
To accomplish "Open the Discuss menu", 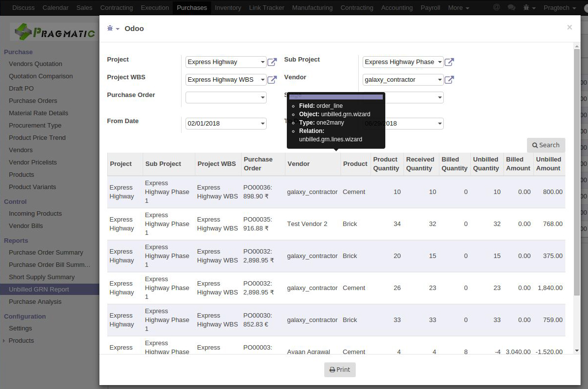I will point(23,7).
